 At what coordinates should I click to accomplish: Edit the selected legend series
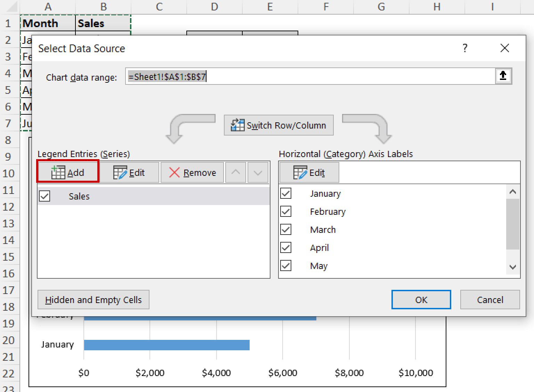129,172
